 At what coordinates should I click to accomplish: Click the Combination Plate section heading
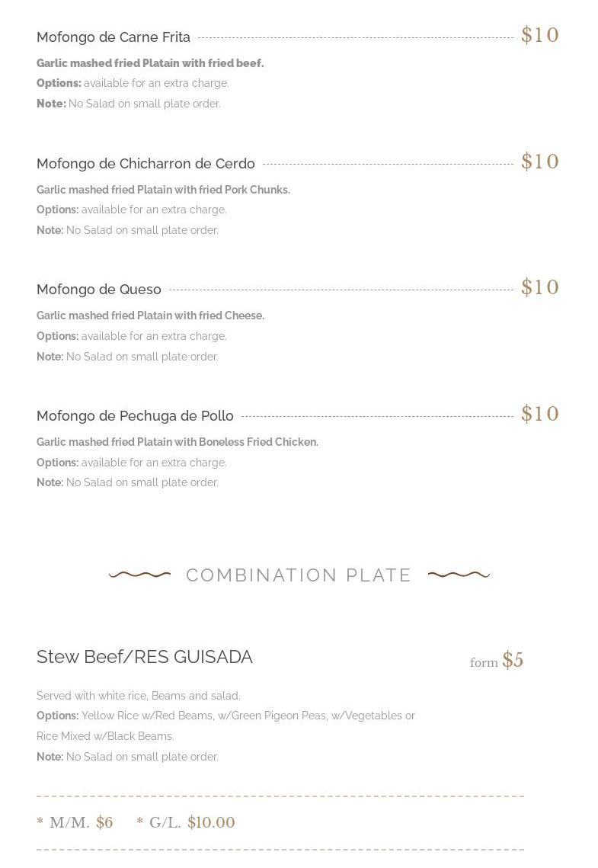pyautogui.click(x=299, y=575)
